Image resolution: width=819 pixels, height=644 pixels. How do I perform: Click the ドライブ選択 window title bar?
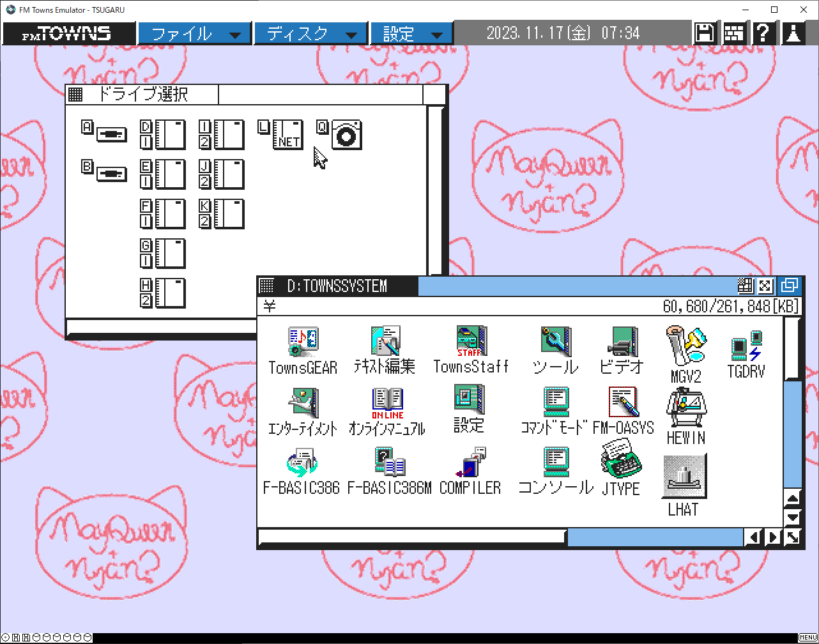(x=256, y=95)
